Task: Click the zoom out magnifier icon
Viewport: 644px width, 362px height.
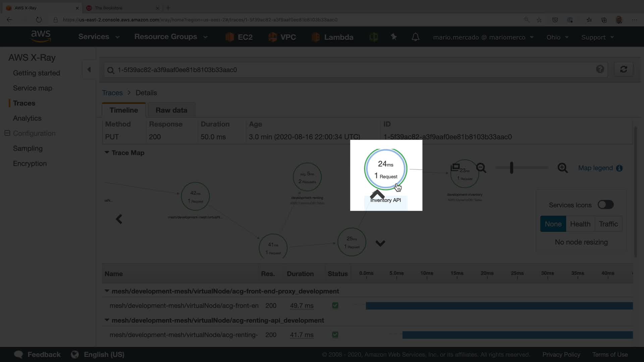Action: click(481, 168)
